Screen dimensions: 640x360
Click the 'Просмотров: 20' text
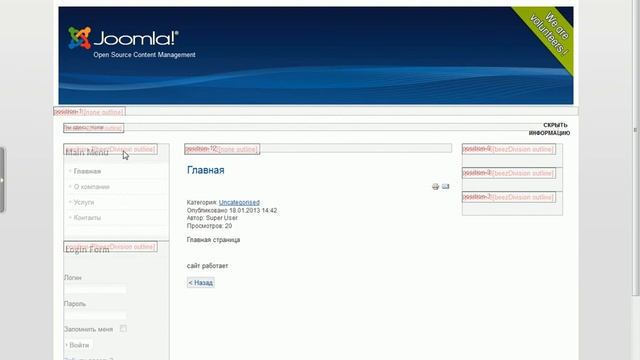point(209,226)
